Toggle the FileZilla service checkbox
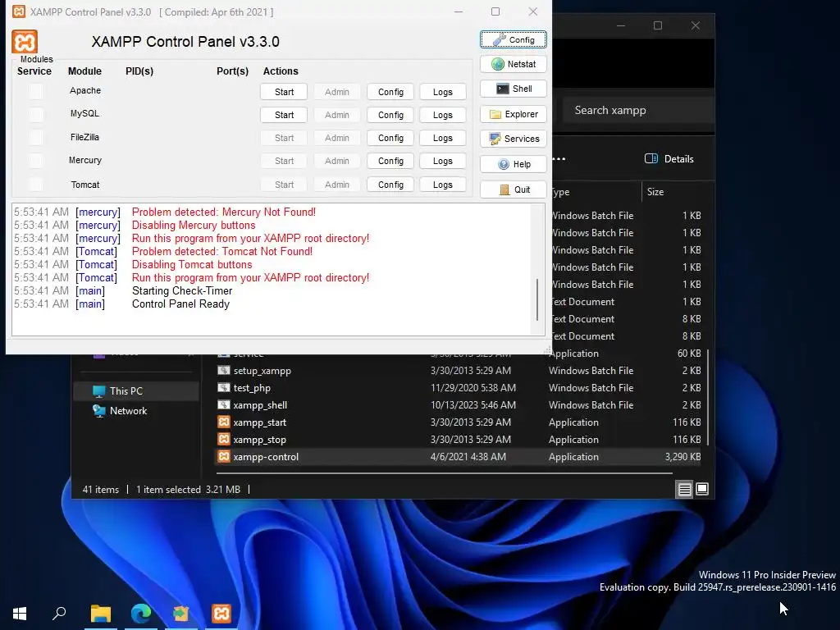This screenshot has width=840, height=630. click(36, 138)
